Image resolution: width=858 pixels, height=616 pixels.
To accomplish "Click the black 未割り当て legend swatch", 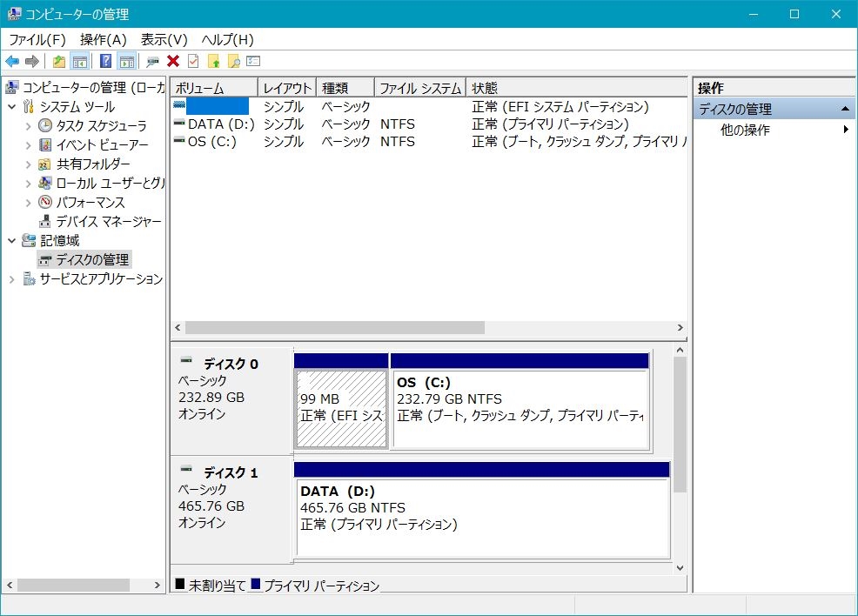I will coord(180,584).
